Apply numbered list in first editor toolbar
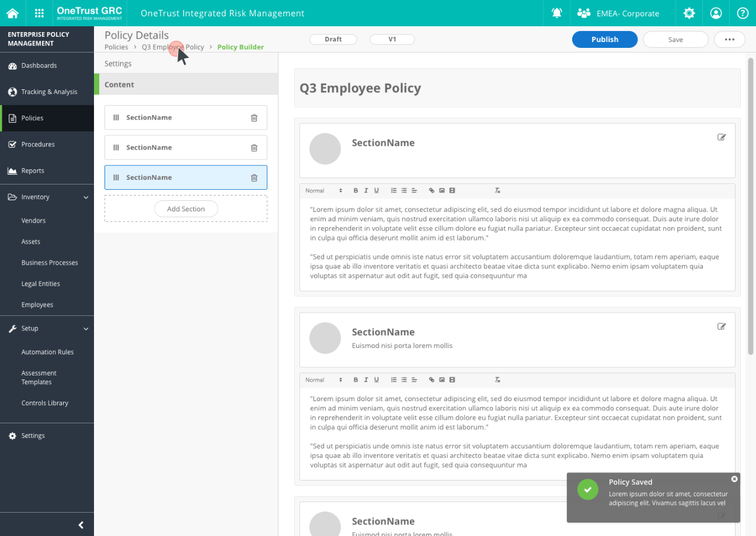The height and width of the screenshot is (536, 756). 393,191
